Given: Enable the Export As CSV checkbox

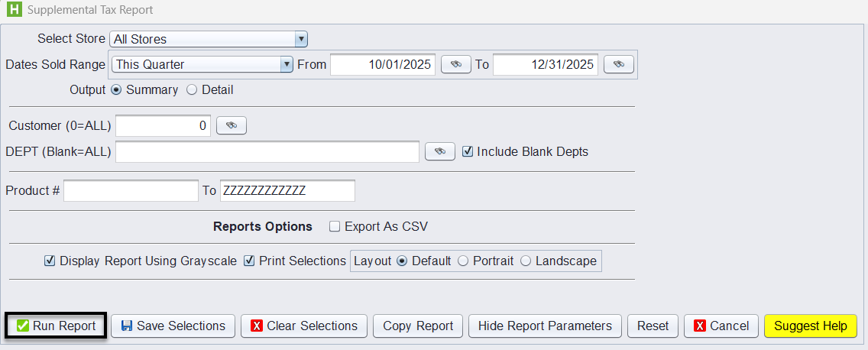Looking at the screenshot, I should click(x=335, y=227).
